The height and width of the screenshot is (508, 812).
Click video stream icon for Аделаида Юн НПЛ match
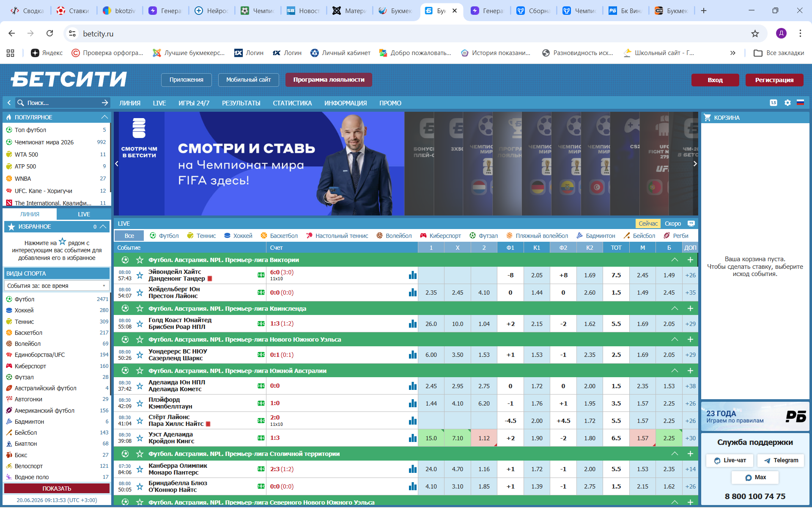pyautogui.click(x=261, y=386)
